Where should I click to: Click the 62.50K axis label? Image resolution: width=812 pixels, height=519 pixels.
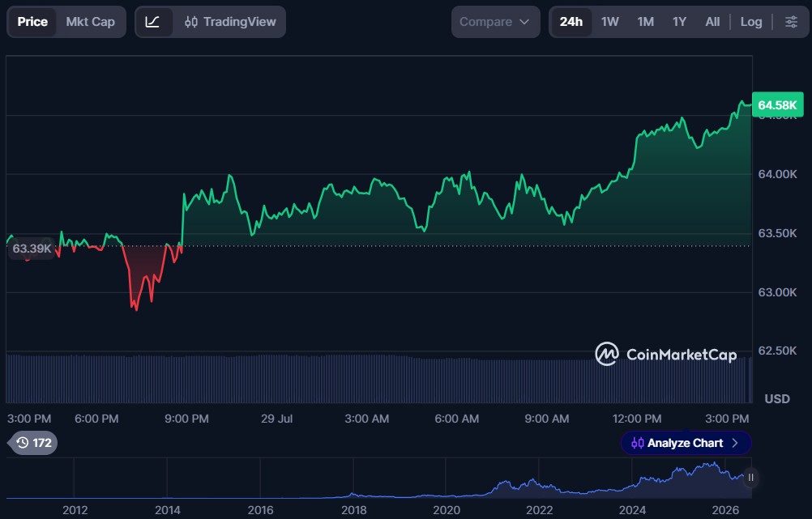click(x=777, y=351)
